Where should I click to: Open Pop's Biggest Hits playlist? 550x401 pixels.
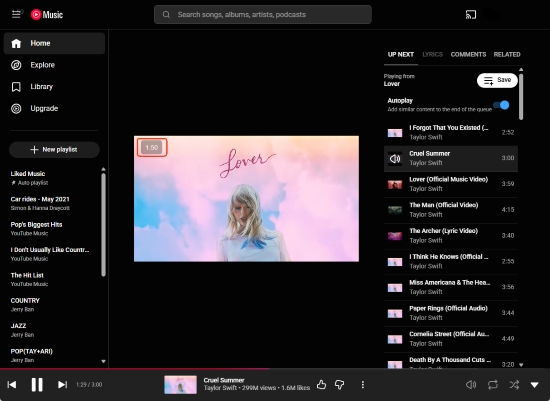click(54, 229)
